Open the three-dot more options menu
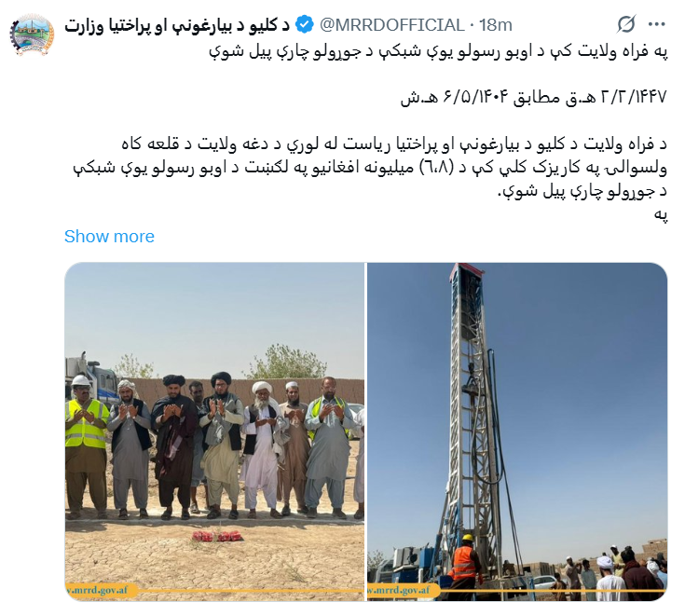The image size is (685, 616). click(x=657, y=24)
